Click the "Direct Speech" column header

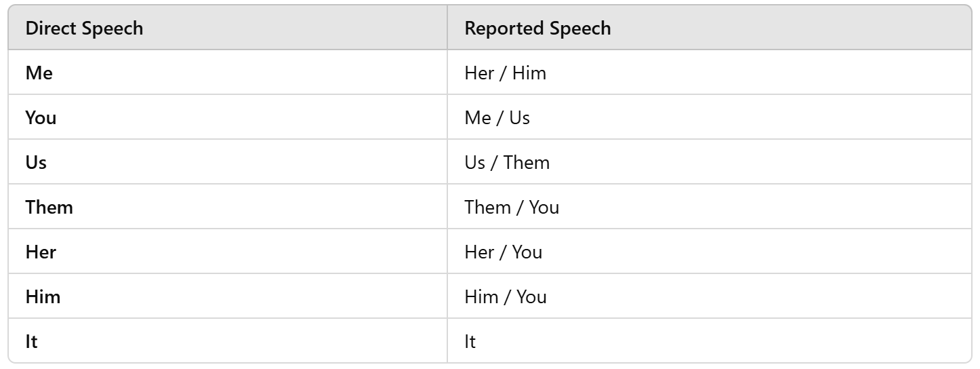[x=84, y=28]
